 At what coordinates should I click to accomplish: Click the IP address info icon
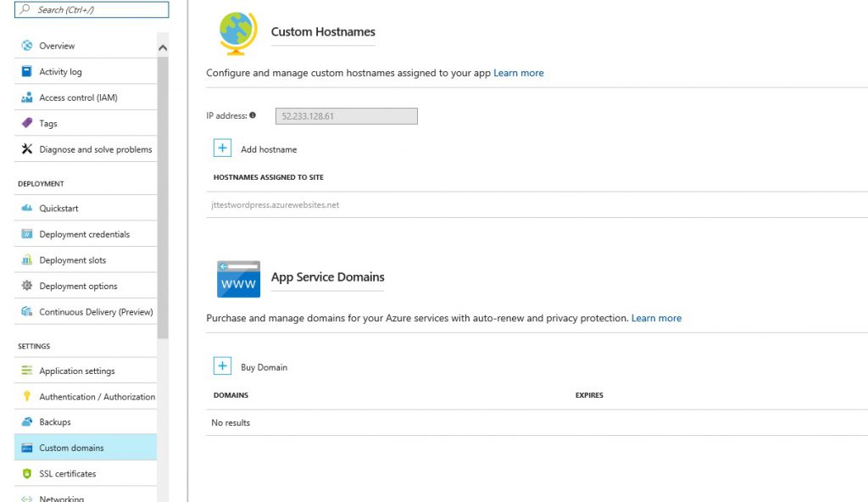pos(253,115)
